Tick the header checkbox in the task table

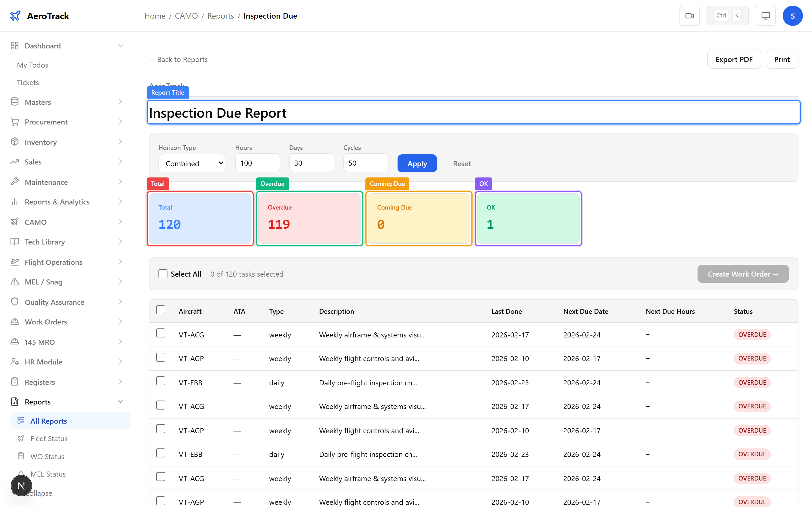(x=161, y=310)
